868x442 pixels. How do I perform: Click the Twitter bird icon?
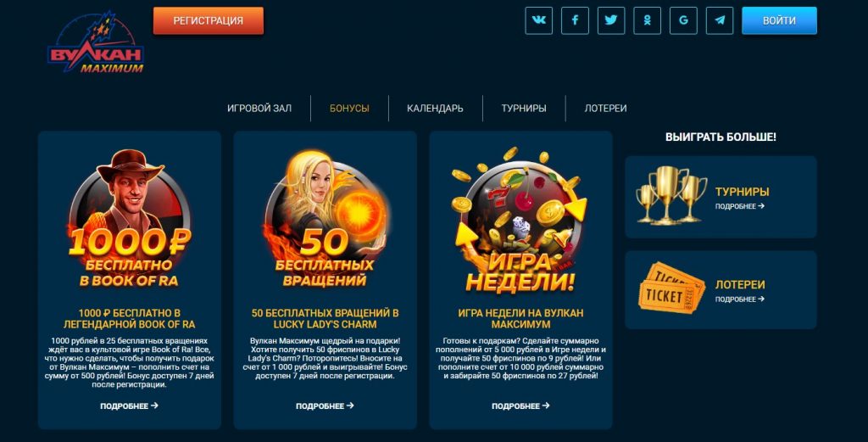[x=611, y=20]
